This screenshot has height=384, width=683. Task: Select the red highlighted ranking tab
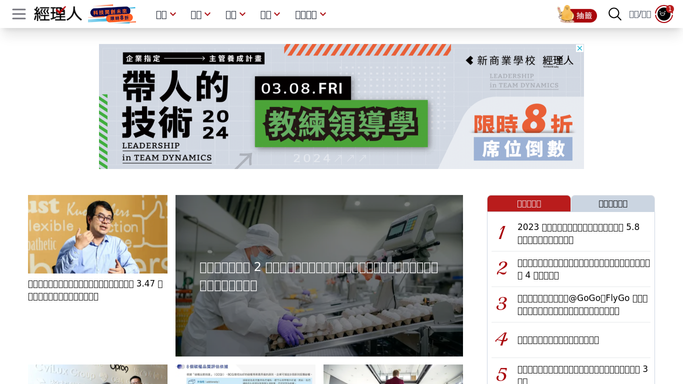(529, 204)
